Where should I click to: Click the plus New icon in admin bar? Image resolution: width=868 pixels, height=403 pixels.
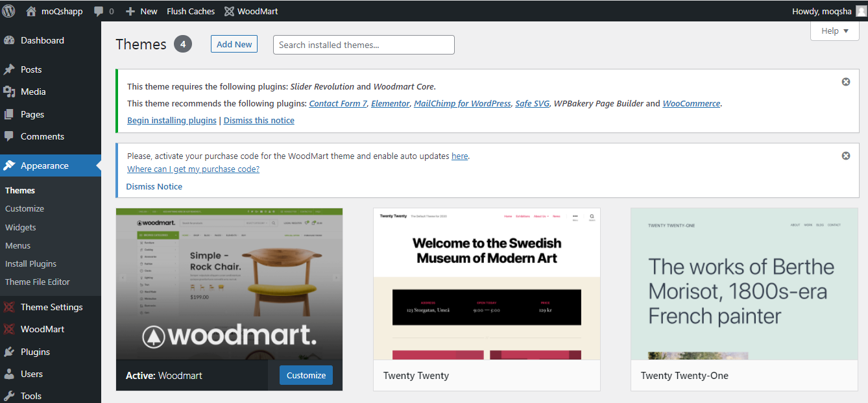click(x=130, y=11)
